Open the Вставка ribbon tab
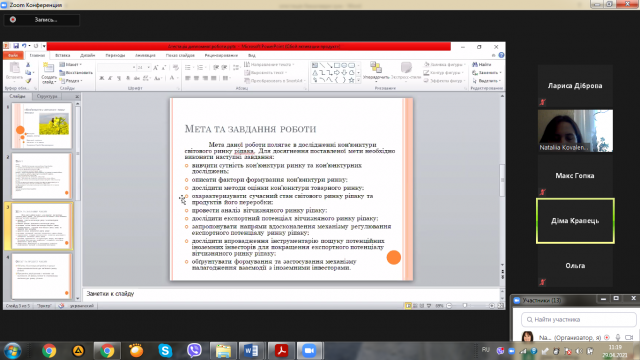This screenshot has height=360, width=640. (x=62, y=55)
